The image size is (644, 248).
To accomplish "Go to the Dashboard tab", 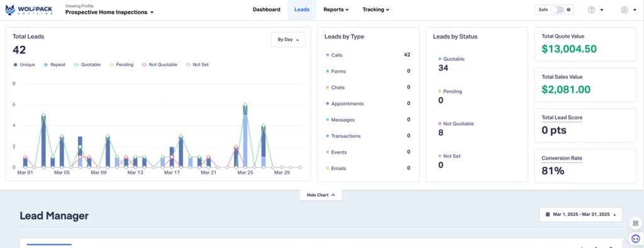I will tap(267, 10).
